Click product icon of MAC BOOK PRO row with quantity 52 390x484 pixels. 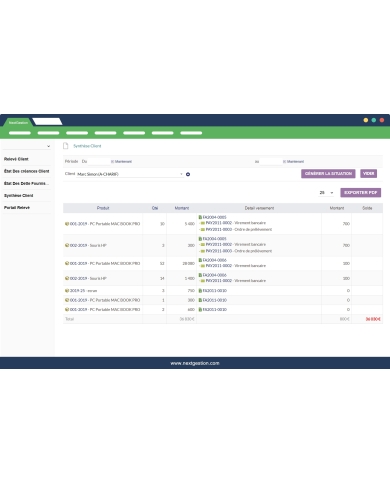click(67, 263)
